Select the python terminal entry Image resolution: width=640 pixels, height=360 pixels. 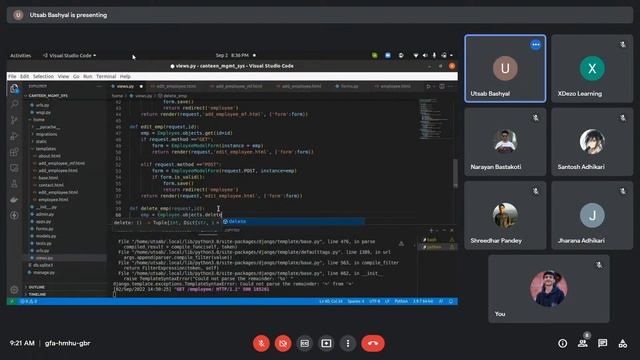coord(438,247)
